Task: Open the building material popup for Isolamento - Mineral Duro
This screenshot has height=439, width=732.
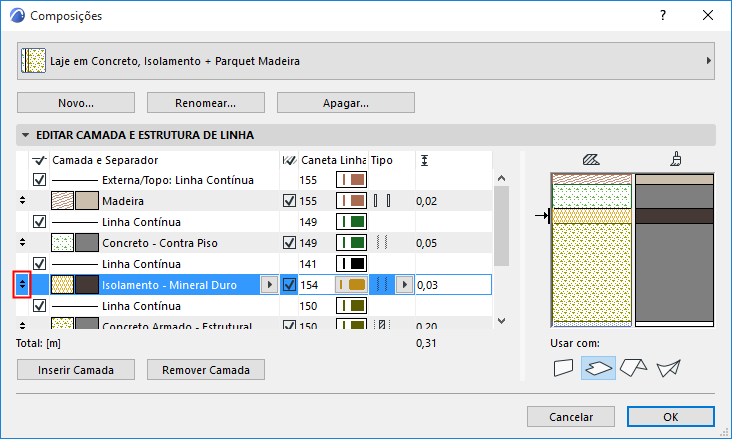Action: tap(269, 284)
